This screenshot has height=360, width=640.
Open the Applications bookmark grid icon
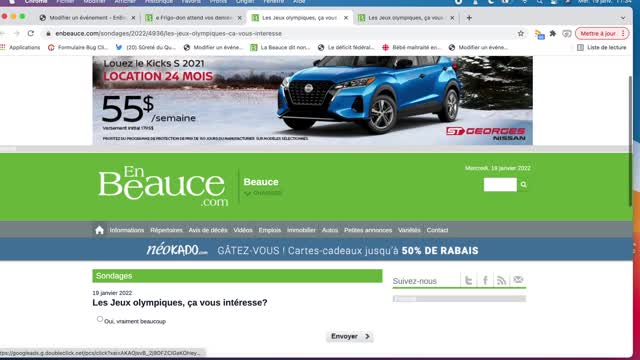[3, 47]
